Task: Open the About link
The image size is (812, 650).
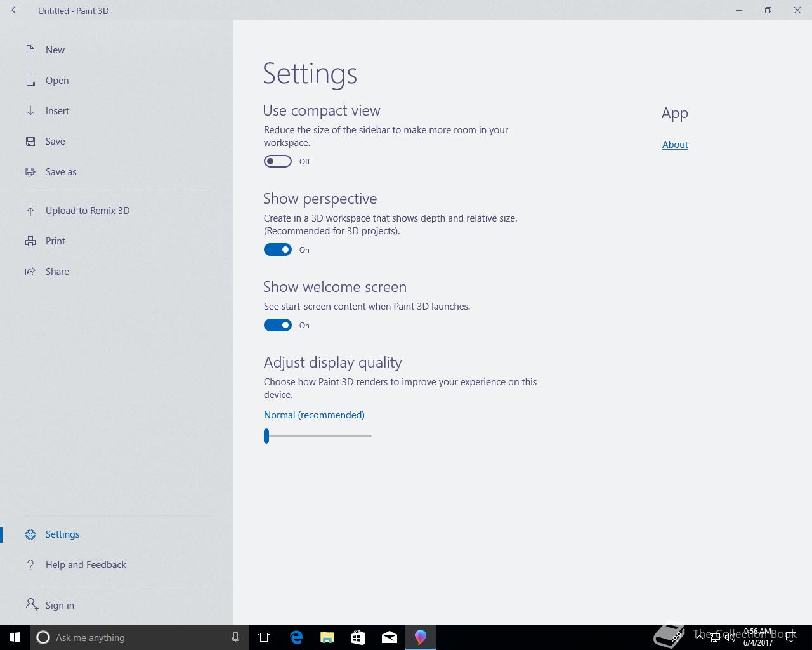Action: (675, 145)
